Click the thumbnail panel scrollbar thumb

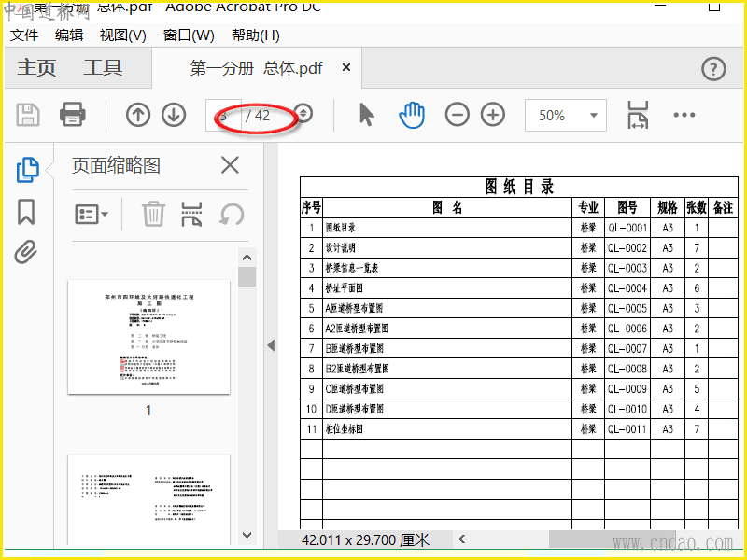[247, 276]
